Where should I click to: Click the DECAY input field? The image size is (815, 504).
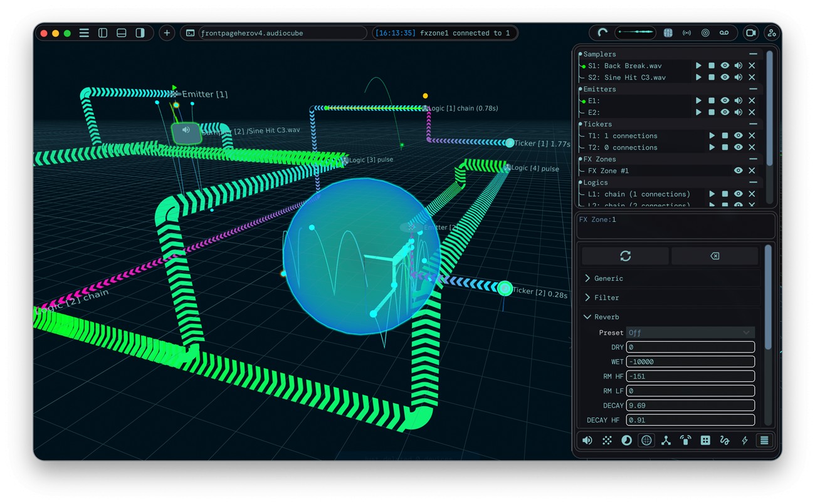tap(690, 406)
